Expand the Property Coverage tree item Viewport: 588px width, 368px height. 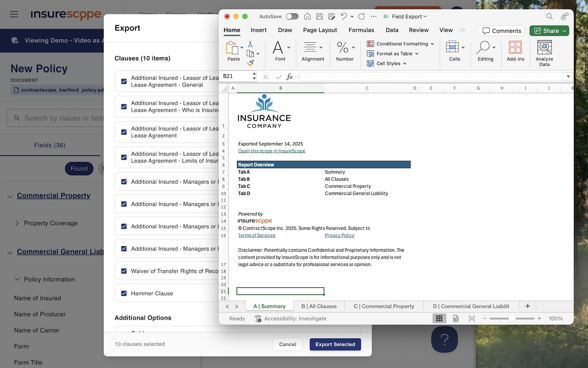coord(17,223)
